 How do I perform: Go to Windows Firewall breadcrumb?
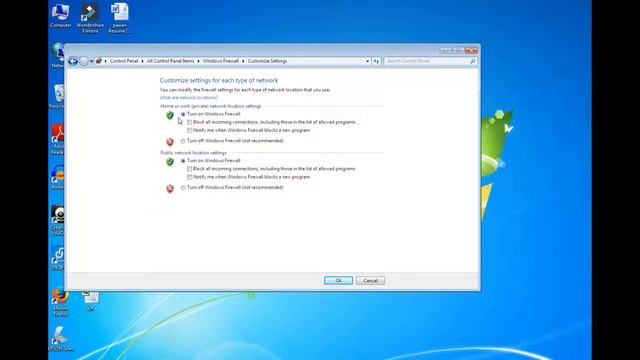point(220,61)
